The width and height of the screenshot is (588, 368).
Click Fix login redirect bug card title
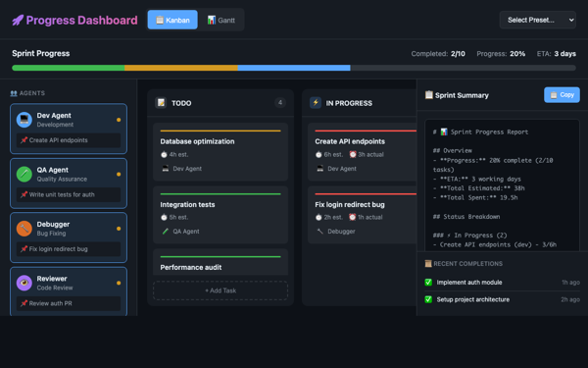click(x=350, y=205)
